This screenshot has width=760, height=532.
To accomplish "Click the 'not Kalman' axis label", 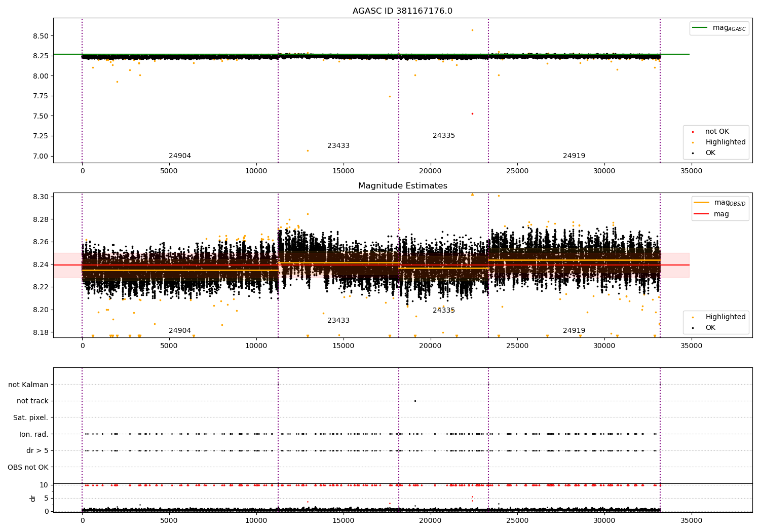I will [x=28, y=385].
